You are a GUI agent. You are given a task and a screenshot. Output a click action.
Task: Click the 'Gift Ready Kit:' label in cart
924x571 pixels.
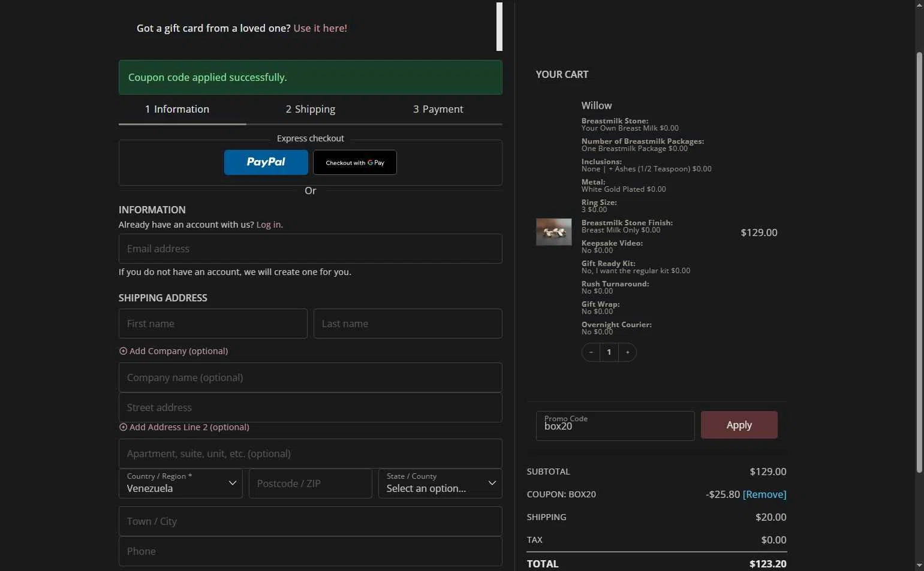tap(609, 264)
